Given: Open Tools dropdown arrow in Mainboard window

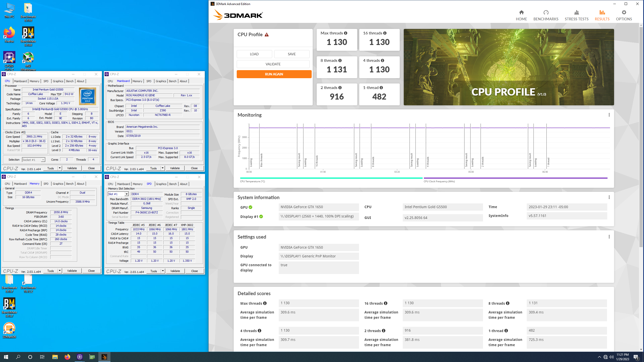Looking at the screenshot, I should coord(163,168).
